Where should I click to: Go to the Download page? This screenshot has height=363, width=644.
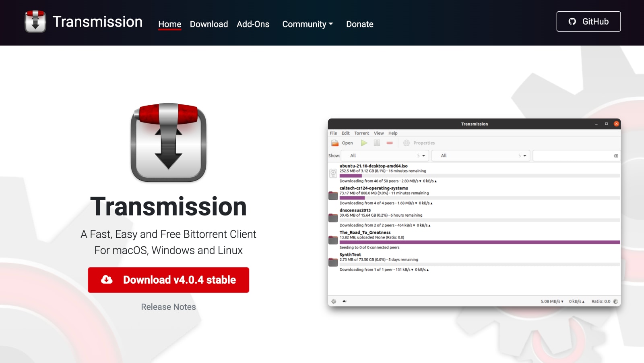tap(209, 24)
